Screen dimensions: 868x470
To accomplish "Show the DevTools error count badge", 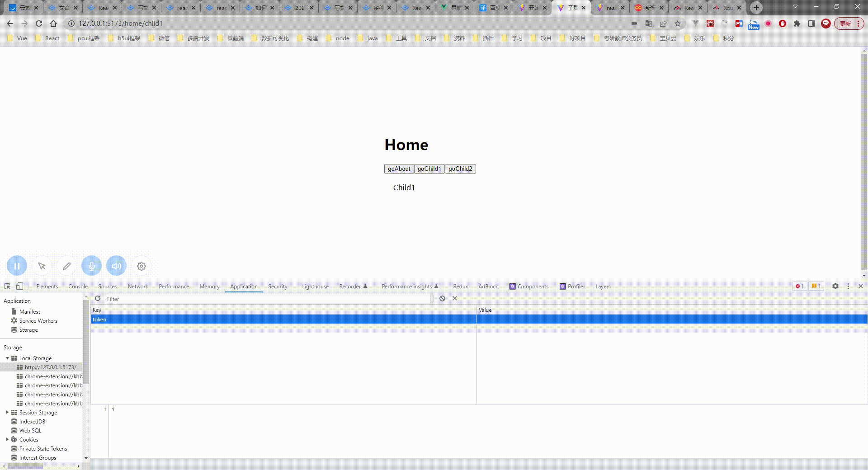I will (x=800, y=287).
